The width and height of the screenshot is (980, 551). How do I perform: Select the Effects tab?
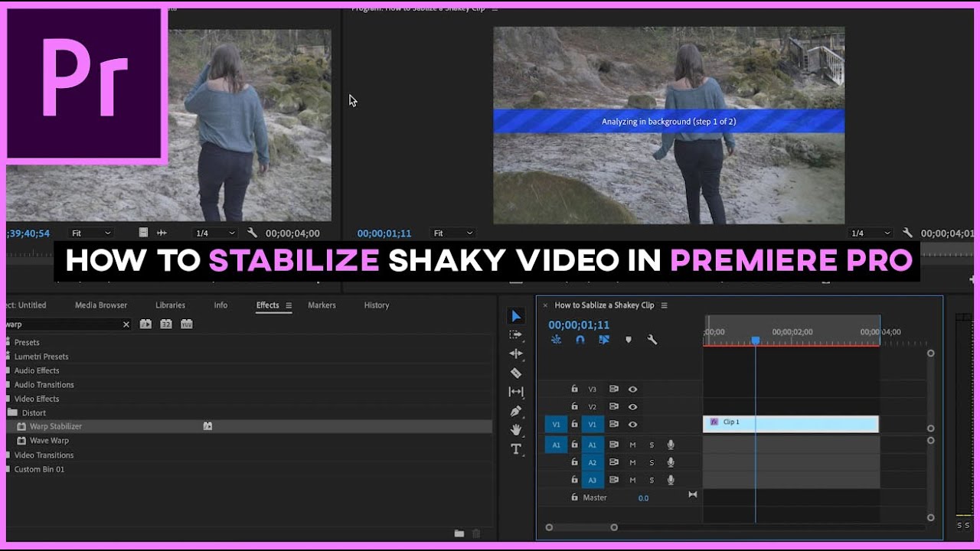[x=267, y=305]
